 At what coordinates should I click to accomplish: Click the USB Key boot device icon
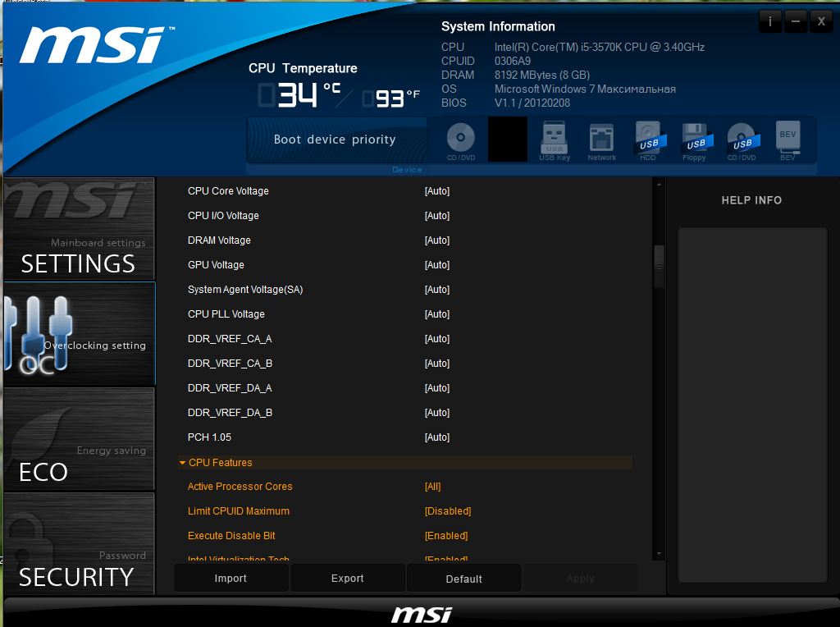(555, 139)
